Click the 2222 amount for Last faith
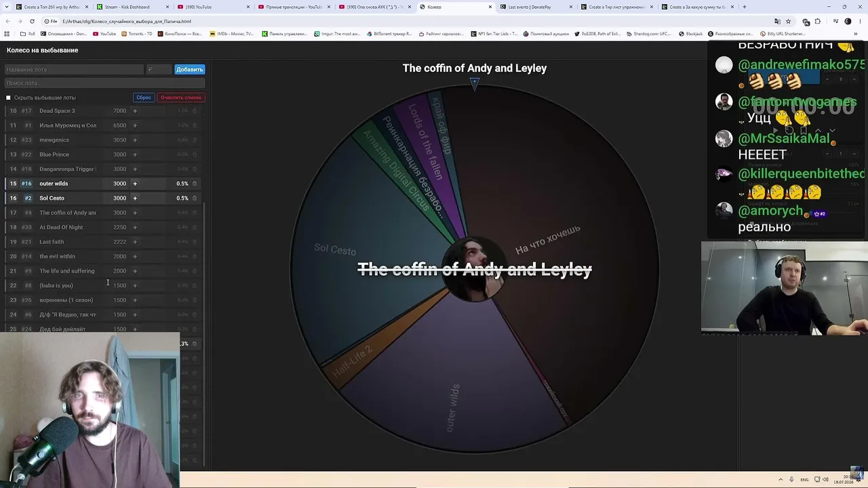The image size is (868, 488). pos(119,242)
